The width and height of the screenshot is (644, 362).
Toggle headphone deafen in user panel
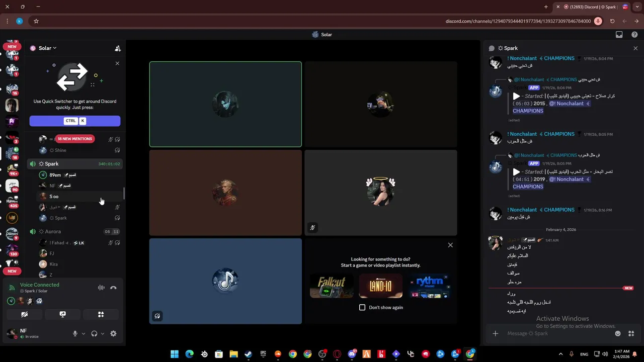tap(94, 333)
